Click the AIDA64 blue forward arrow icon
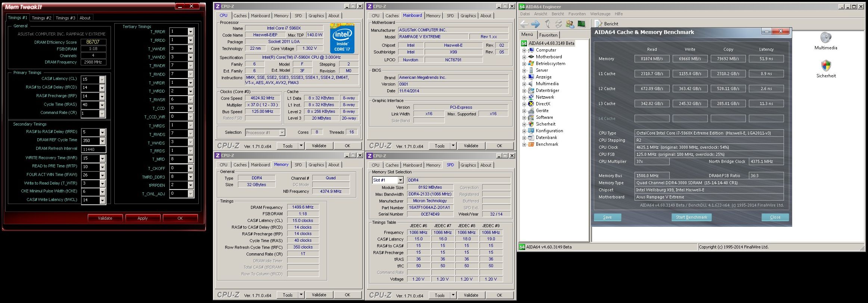This screenshot has width=868, height=303. [536, 24]
